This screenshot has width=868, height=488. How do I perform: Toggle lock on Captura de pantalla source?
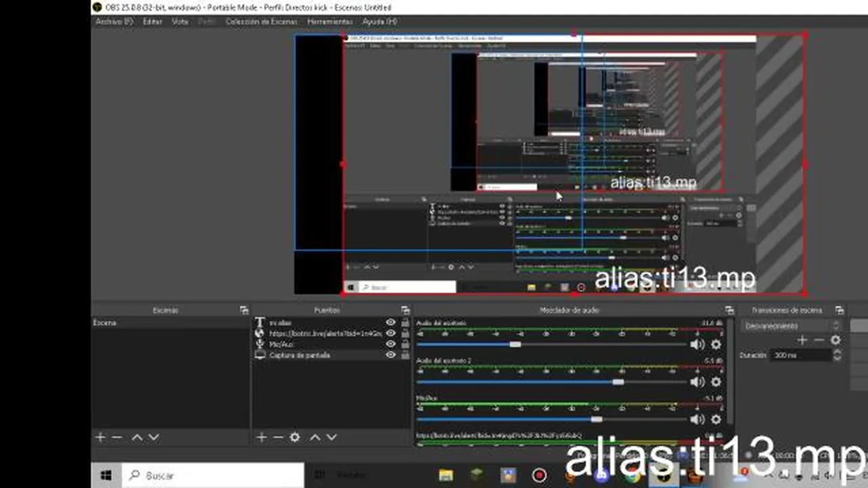(x=406, y=355)
